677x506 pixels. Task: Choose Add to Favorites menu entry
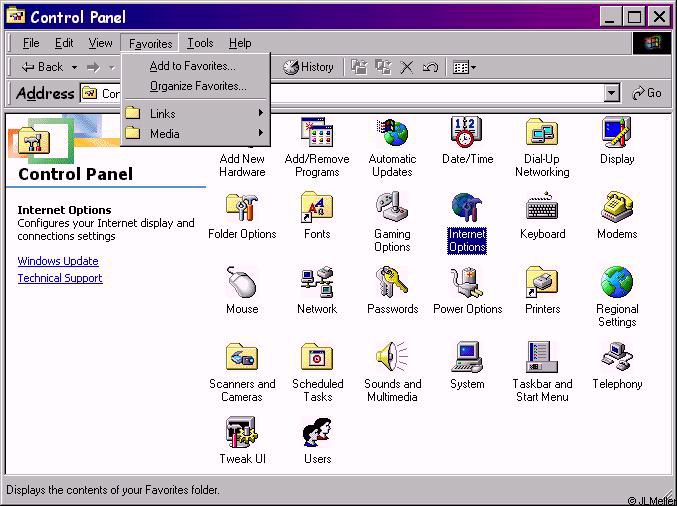pos(195,66)
